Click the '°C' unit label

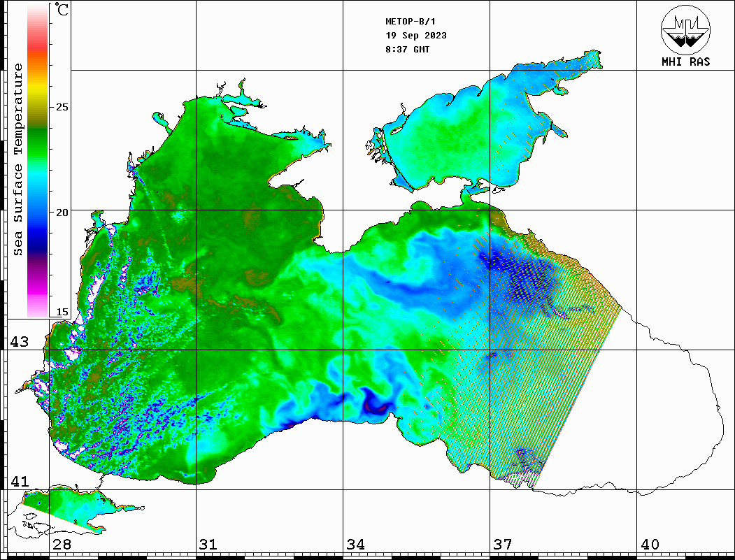(x=62, y=9)
